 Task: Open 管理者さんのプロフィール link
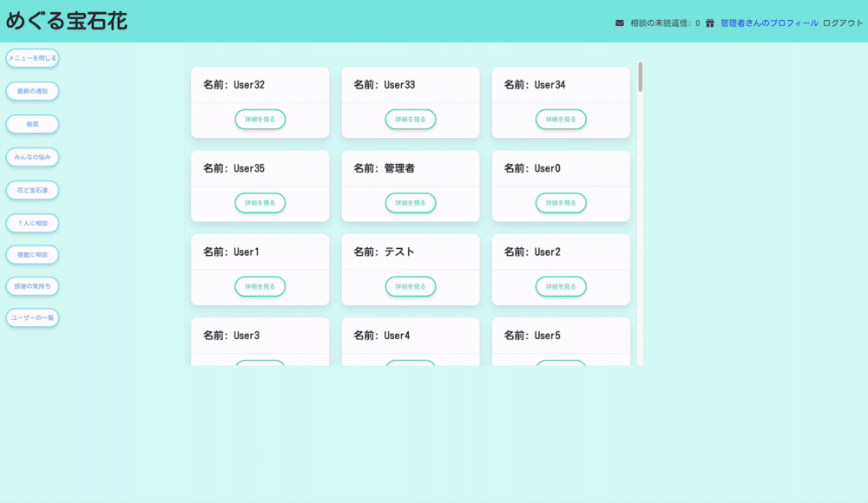(769, 23)
